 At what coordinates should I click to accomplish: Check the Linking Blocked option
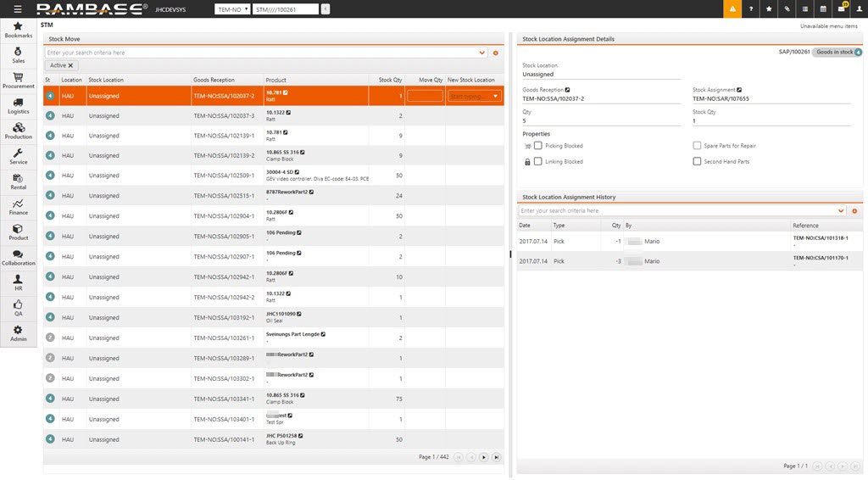[x=537, y=161]
